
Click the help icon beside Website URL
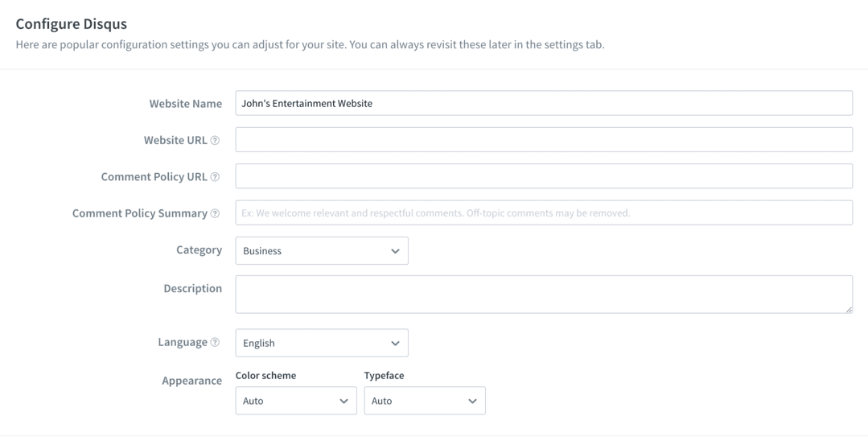pos(215,140)
